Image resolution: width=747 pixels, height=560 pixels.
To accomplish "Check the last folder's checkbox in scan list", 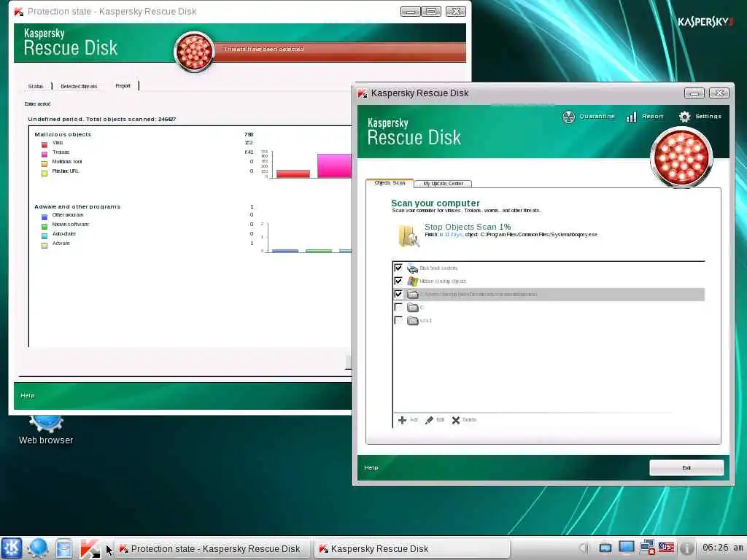I will coord(398,321).
